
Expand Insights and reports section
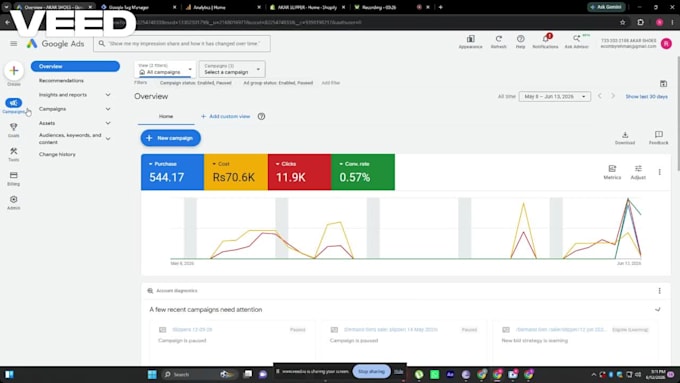[108, 95]
